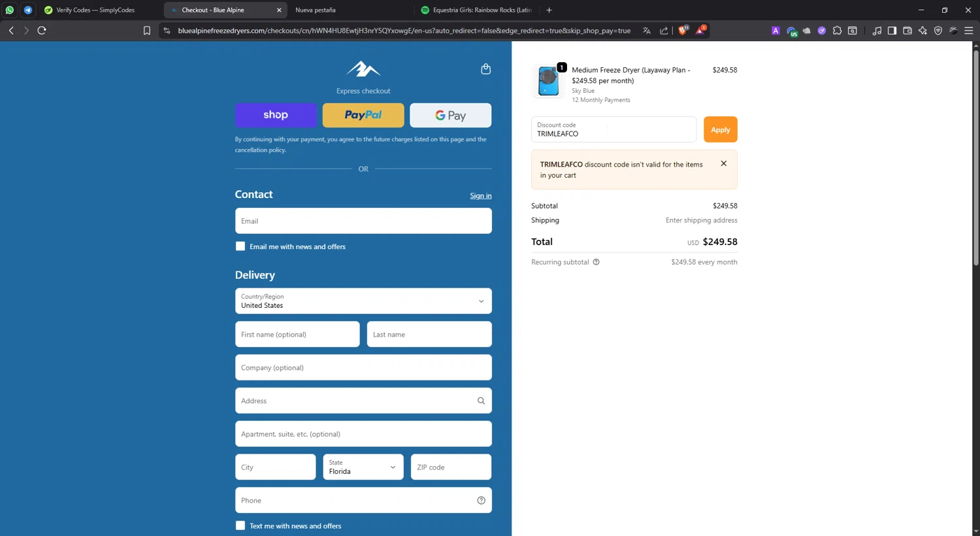Image resolution: width=980 pixels, height=536 pixels.
Task: Pay with PayPal button
Action: [x=363, y=115]
